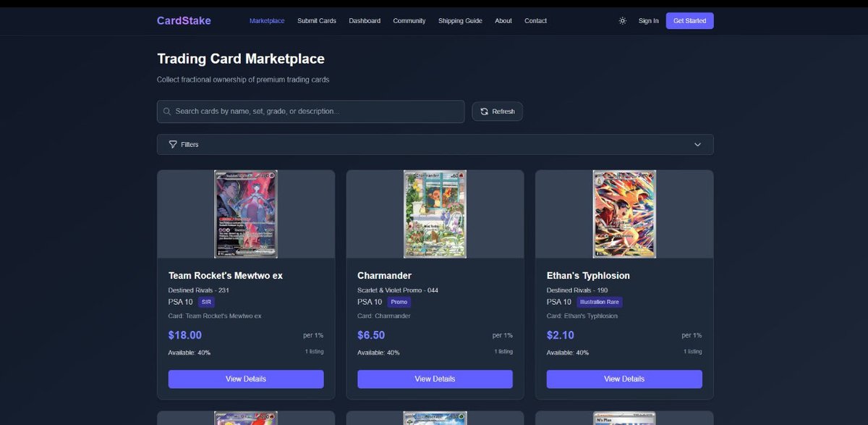Click the search magnifier icon
The height and width of the screenshot is (425, 868).
coord(167,111)
